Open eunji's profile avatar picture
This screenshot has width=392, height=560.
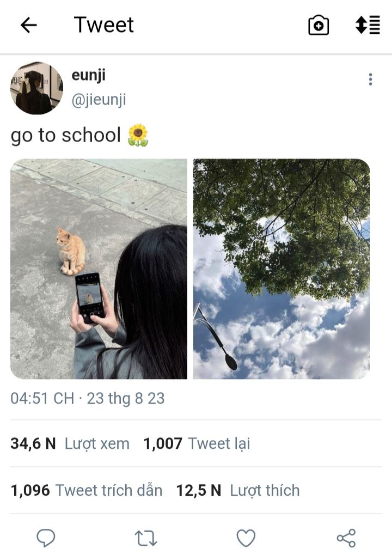coord(37,88)
